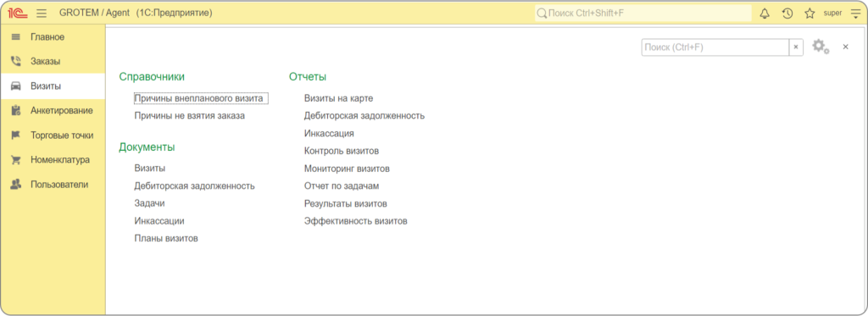Open Пользователи section
Screen dimensions: 868x316
click(x=53, y=185)
